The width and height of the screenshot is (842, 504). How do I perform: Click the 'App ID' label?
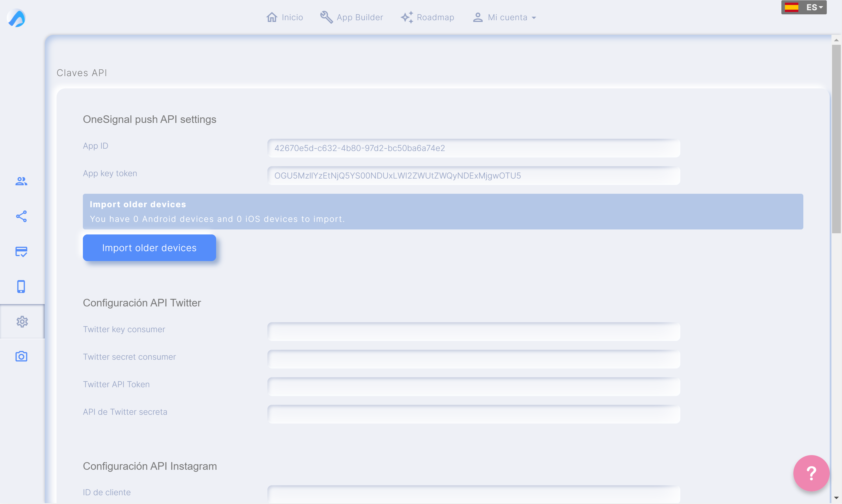[x=95, y=146]
